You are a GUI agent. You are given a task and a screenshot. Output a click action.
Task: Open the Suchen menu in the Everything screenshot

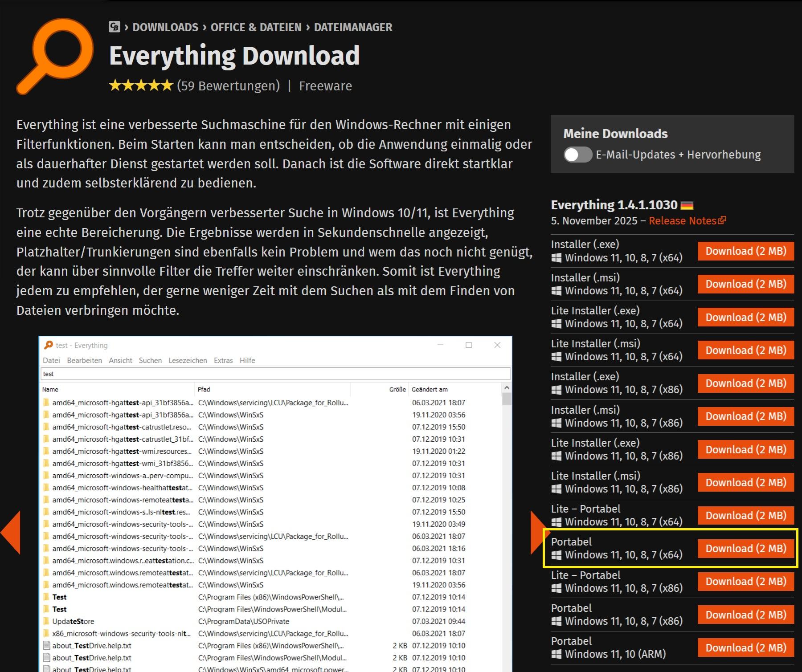[151, 360]
